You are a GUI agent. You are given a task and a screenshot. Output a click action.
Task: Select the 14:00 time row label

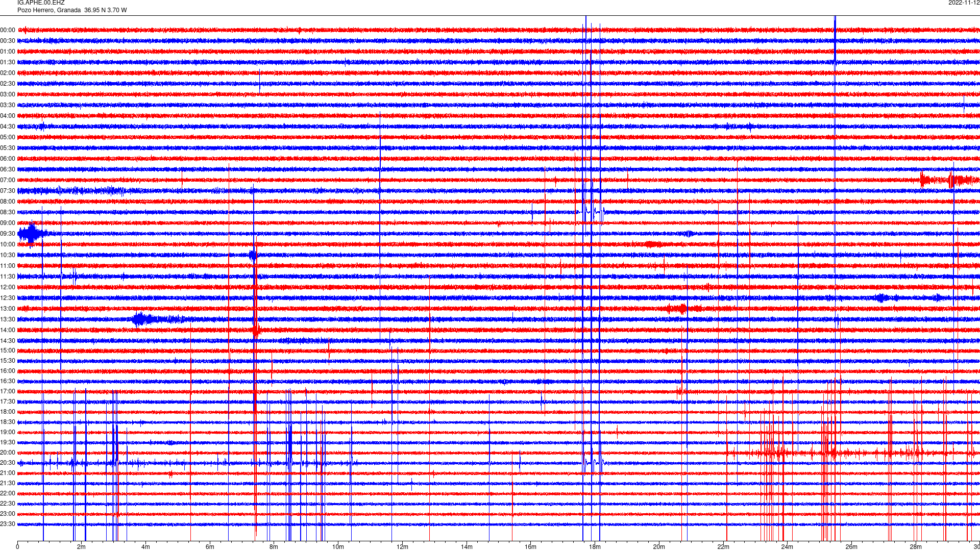coord(8,330)
